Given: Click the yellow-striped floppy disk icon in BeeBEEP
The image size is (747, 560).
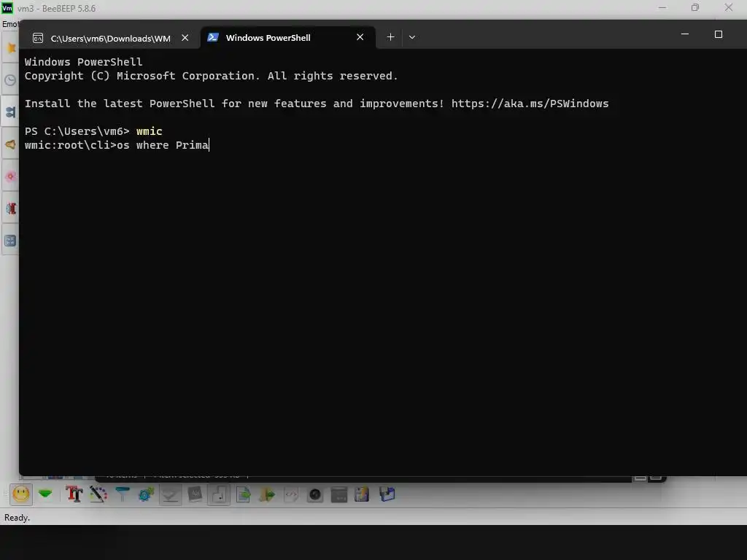Looking at the screenshot, I should point(362,494).
